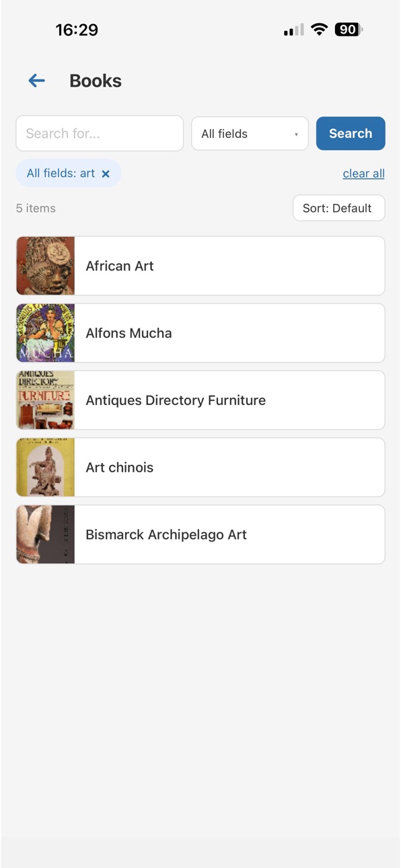This screenshot has width=401, height=868.
Task: Open the African Art cover thumbnail
Action: 46,266
